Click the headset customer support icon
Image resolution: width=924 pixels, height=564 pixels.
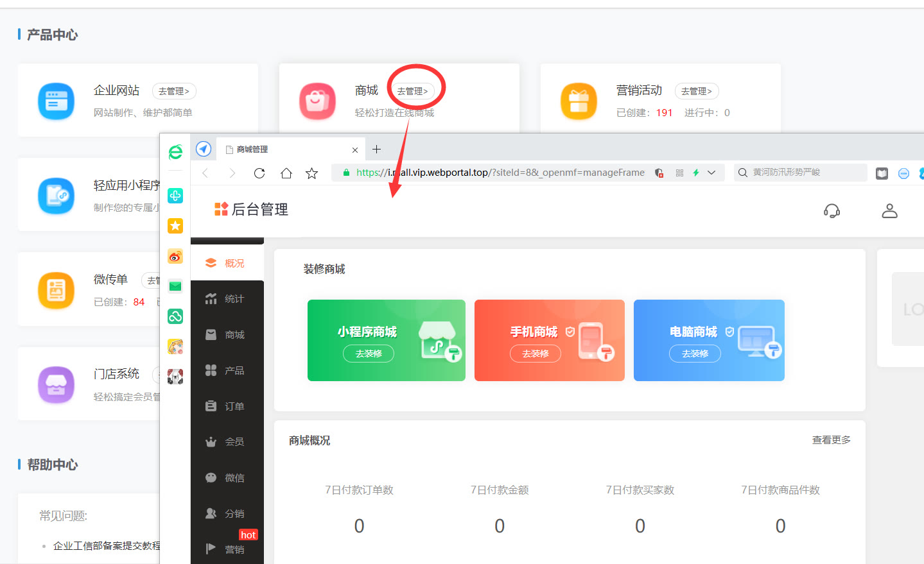(x=832, y=210)
